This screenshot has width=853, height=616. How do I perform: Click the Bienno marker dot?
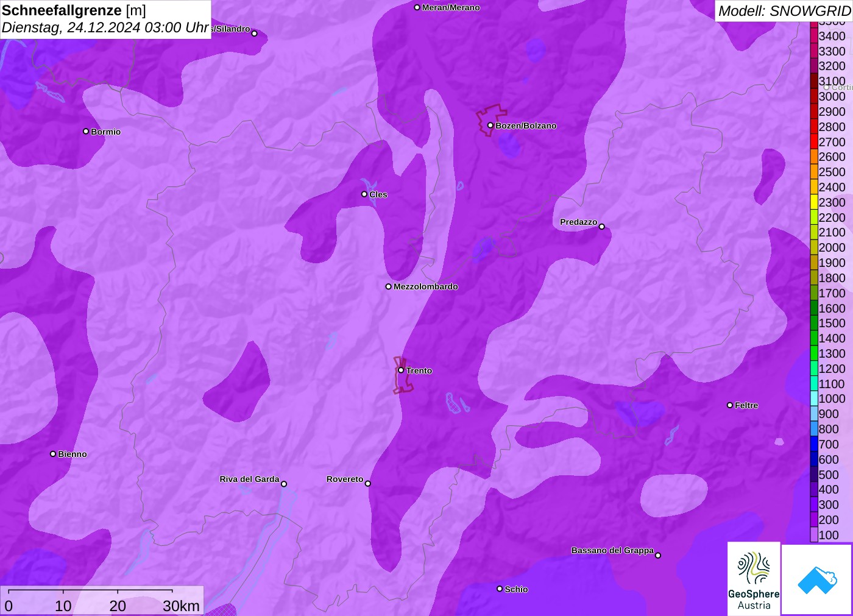[x=53, y=454]
